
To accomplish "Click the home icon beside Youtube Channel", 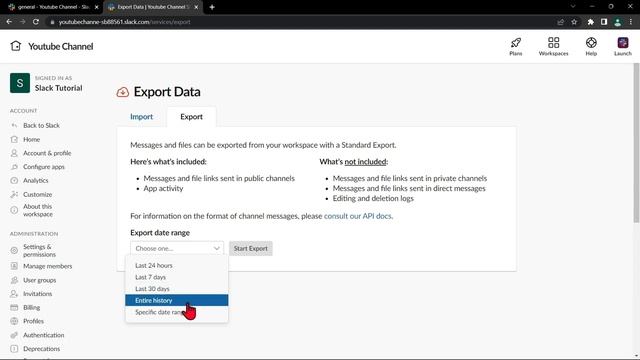I will click(16, 46).
